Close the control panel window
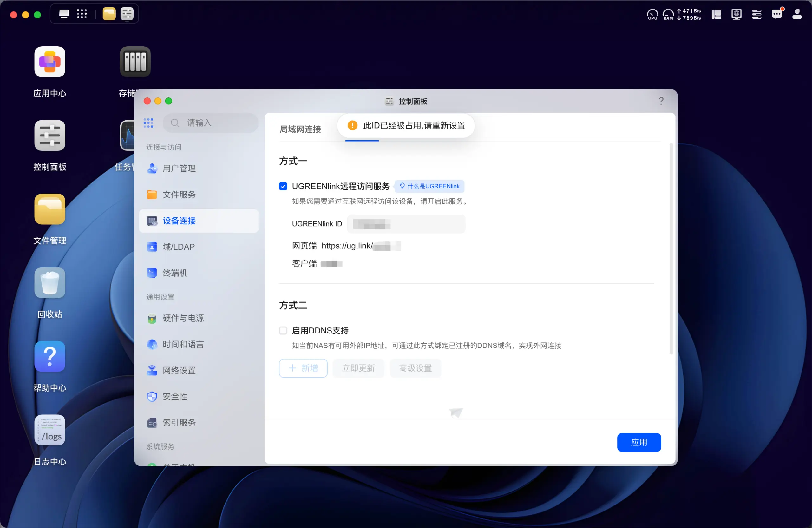Viewport: 812px width, 528px height. click(147, 101)
